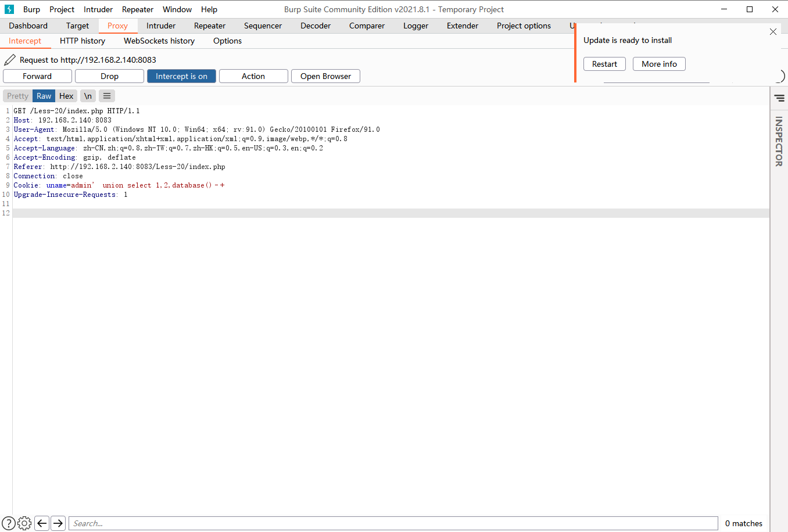
Task: Open the proxy Options sub-tab
Action: pos(227,41)
